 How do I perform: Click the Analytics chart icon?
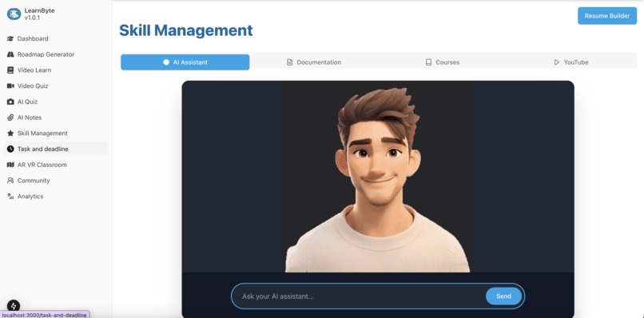coord(10,197)
